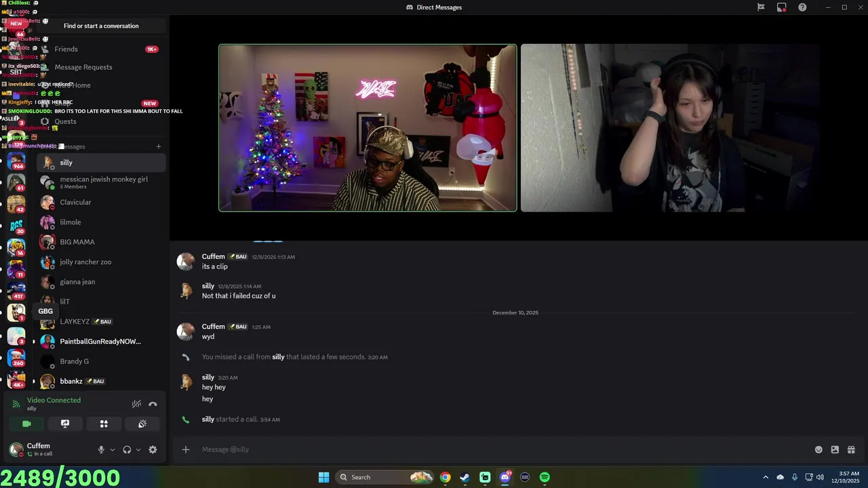
Task: Open DM with bbankz
Action: click(x=100, y=381)
